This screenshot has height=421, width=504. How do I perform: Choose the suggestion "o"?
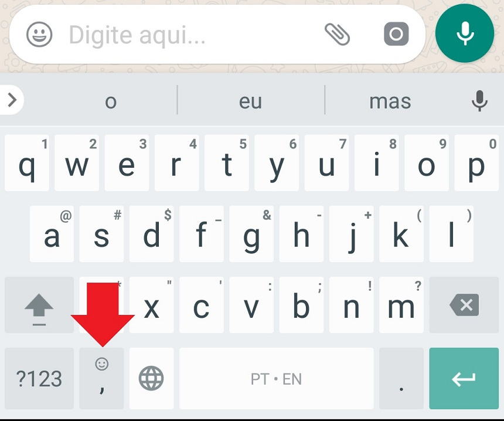tap(111, 101)
